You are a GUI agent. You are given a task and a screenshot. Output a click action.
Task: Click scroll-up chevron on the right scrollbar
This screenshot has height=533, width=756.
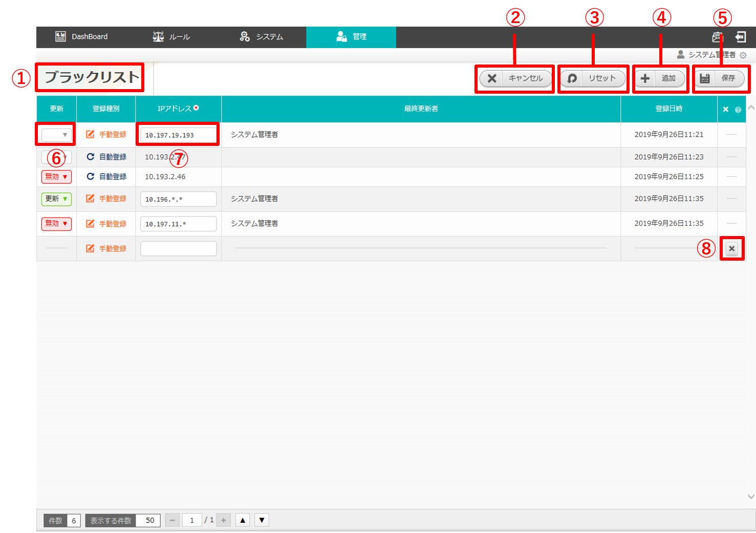point(751,108)
